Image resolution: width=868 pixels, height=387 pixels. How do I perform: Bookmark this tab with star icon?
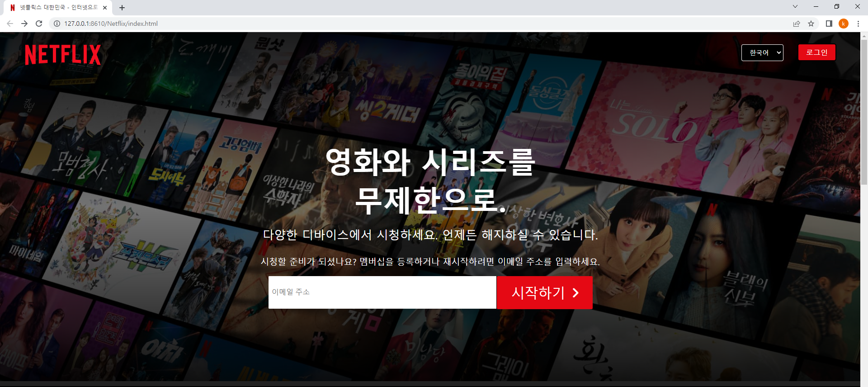click(811, 24)
